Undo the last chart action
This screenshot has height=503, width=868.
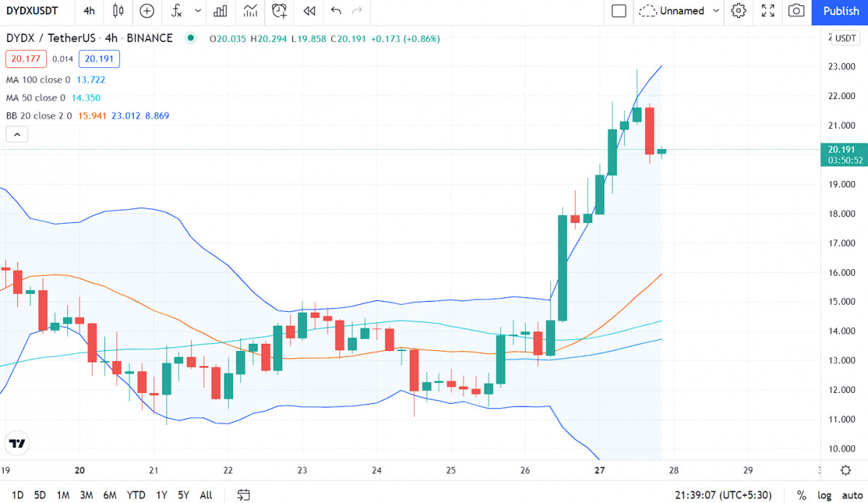[335, 11]
